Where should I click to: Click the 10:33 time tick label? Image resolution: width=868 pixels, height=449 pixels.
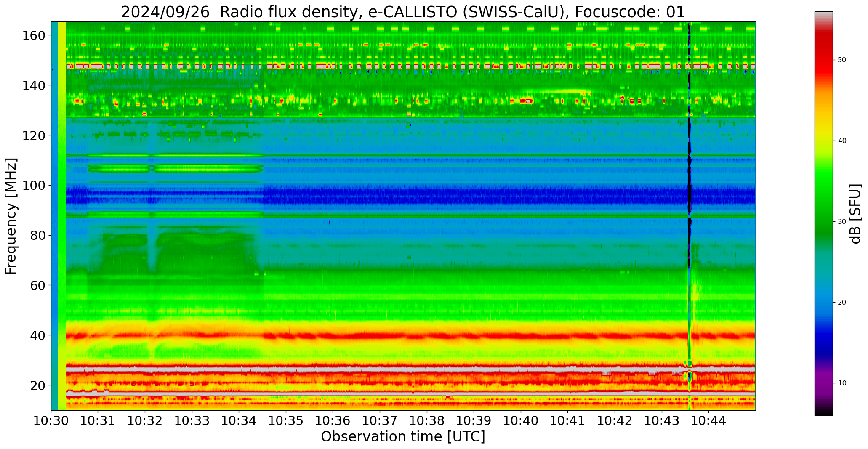[x=192, y=421]
